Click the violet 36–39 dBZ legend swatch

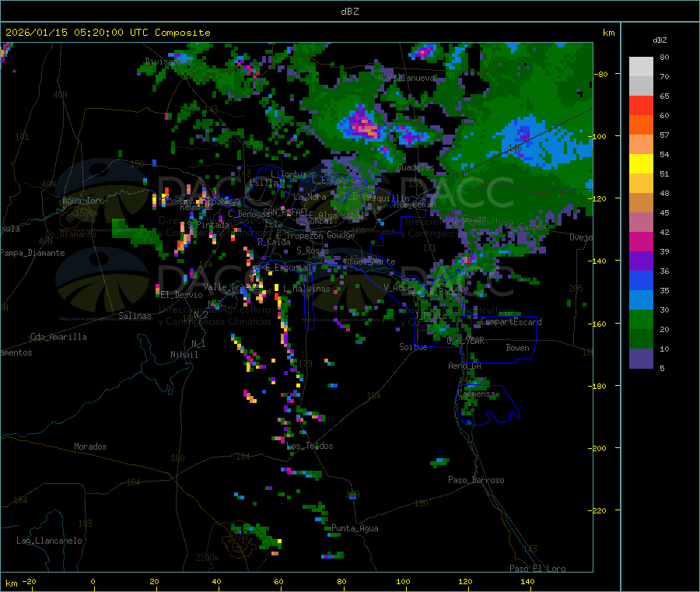click(x=641, y=261)
